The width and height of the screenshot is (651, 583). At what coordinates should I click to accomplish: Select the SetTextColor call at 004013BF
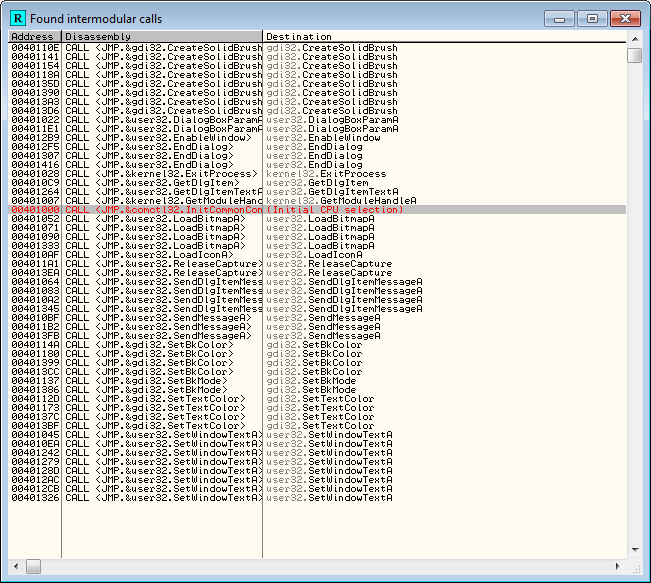(x=317, y=426)
